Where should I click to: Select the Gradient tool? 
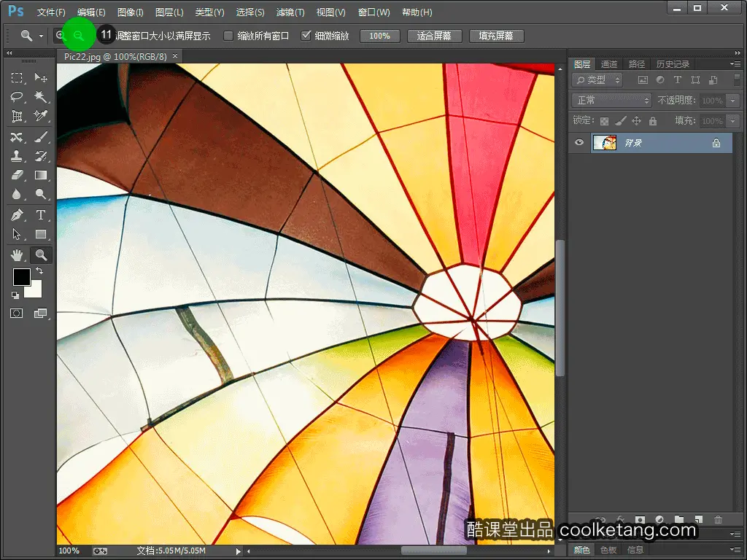tap(41, 175)
